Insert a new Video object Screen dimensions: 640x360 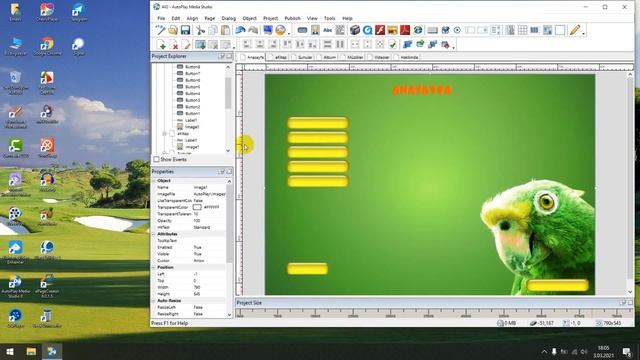[x=355, y=30]
